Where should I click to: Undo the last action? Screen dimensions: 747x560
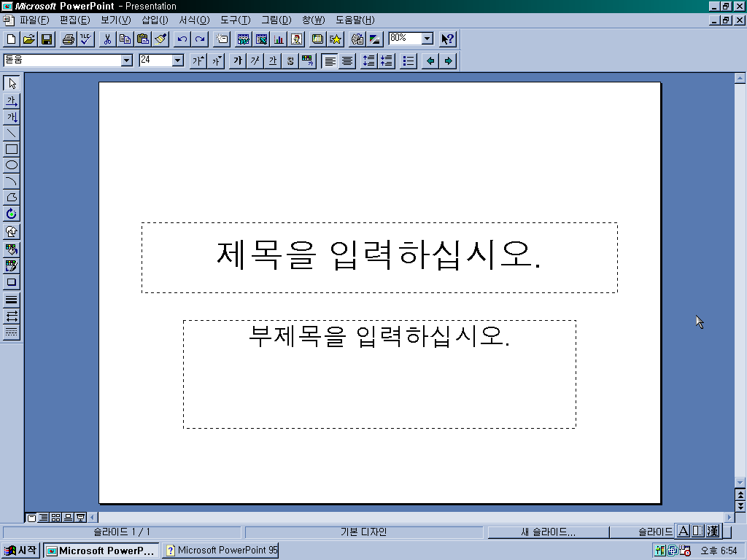coord(182,39)
